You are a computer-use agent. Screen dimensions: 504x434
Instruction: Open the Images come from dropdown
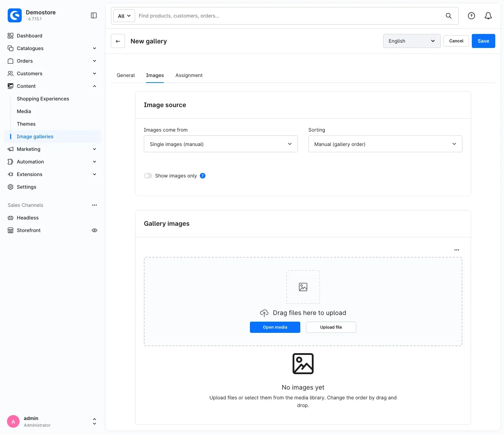tap(221, 144)
